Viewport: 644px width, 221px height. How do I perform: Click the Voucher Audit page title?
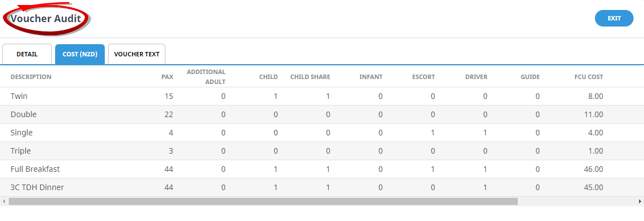click(x=46, y=19)
